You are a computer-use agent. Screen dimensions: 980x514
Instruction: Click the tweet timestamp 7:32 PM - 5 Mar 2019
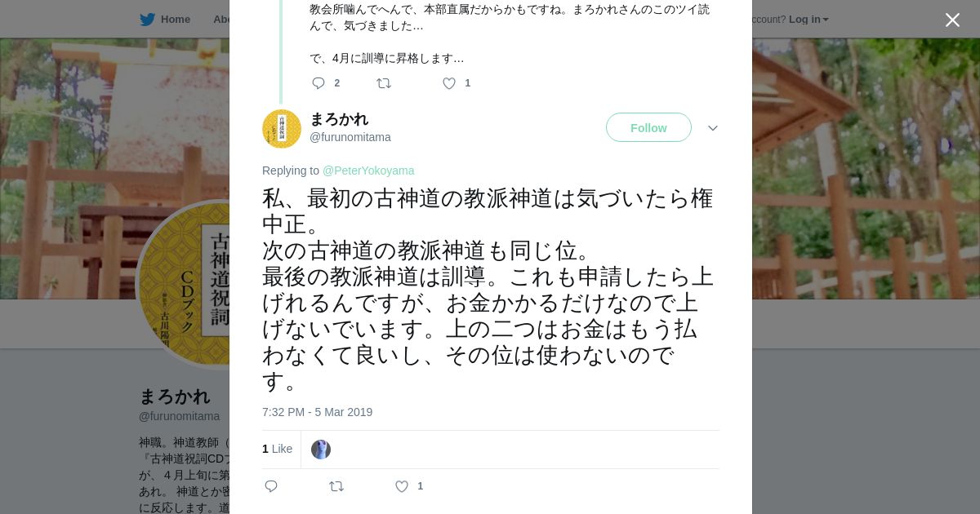(x=317, y=412)
